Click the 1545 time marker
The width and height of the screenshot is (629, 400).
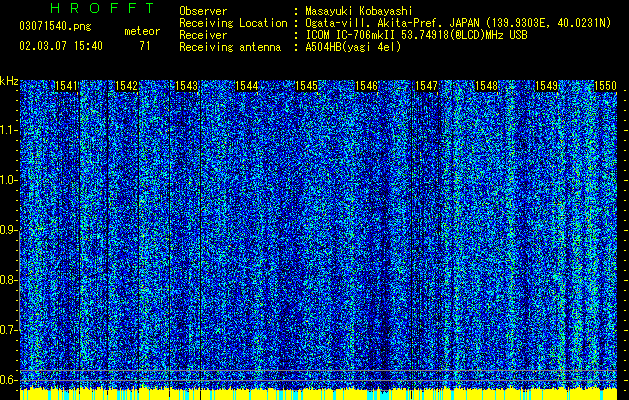(x=306, y=86)
